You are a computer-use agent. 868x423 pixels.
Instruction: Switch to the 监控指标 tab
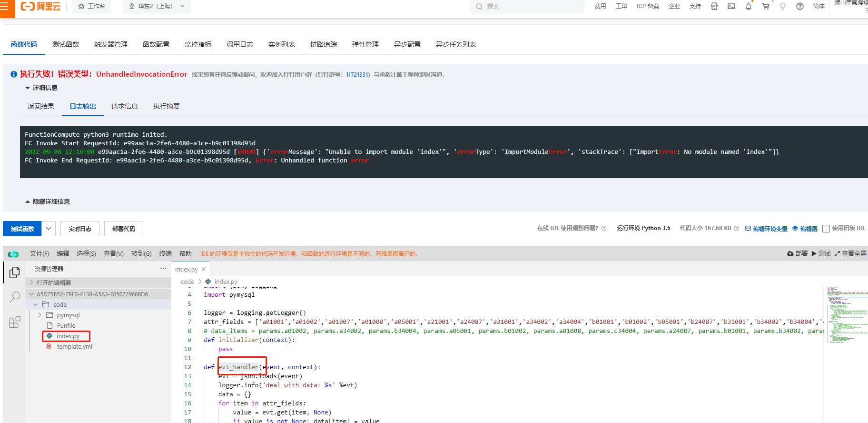[x=198, y=44]
